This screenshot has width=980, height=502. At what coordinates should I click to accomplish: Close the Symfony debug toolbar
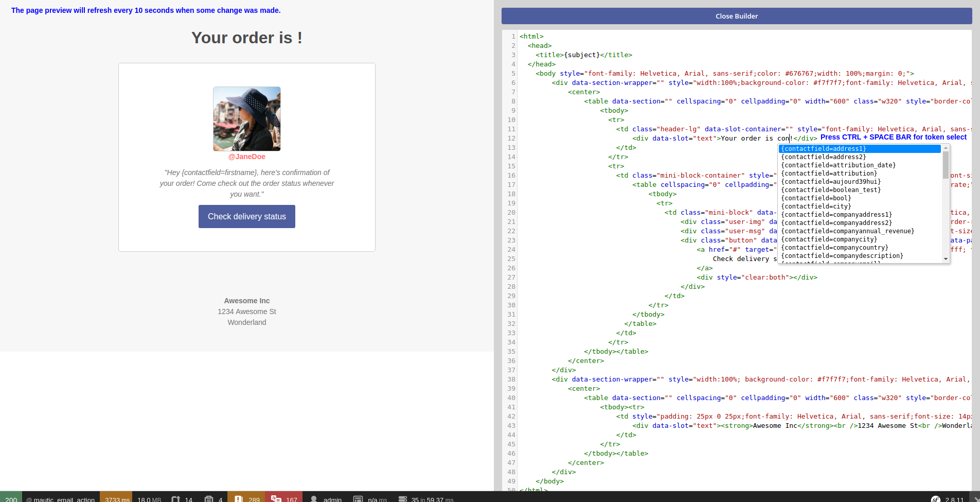(x=975, y=498)
